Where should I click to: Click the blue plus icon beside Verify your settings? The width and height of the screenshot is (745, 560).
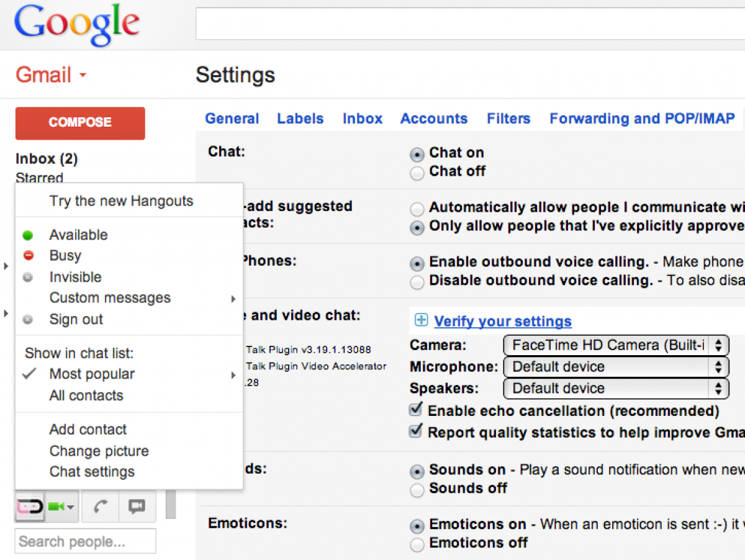click(421, 320)
